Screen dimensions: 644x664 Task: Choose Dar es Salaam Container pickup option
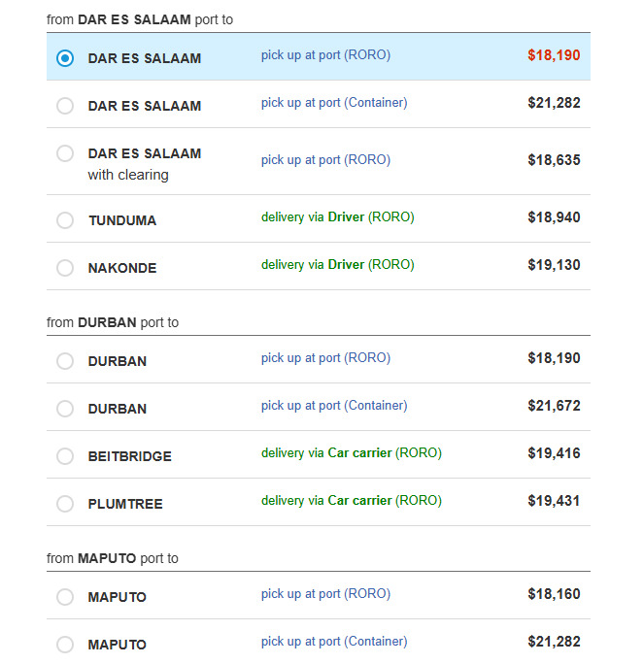coord(65,106)
